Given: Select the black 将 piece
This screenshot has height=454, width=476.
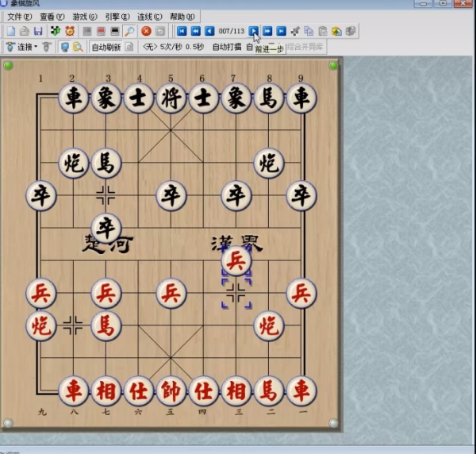Looking at the screenshot, I should pyautogui.click(x=171, y=98).
